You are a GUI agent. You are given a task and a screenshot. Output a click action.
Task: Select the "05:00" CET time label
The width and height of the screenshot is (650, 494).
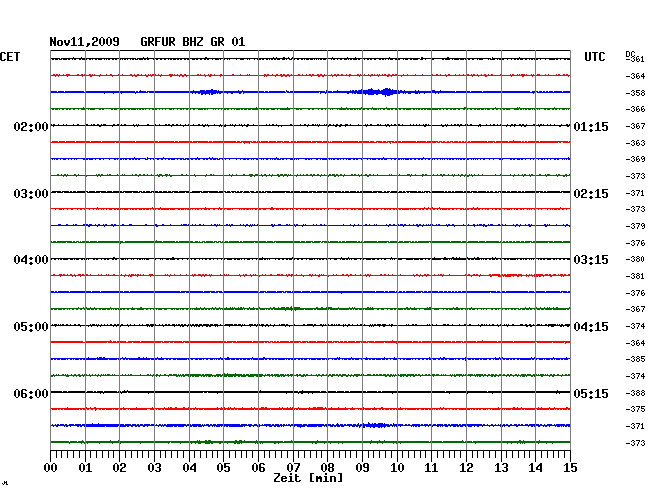31,327
